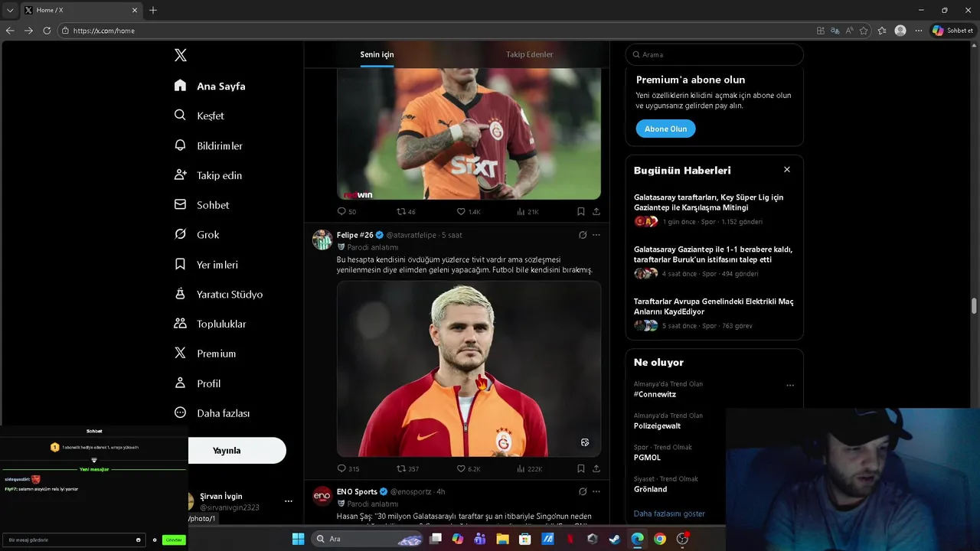The width and height of the screenshot is (980, 551).
Task: Reply to Felipe #26 post (315)
Action: pos(348,468)
